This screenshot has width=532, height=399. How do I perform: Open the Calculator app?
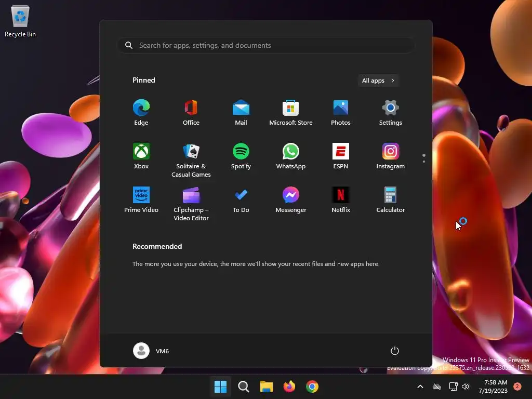[x=391, y=200]
